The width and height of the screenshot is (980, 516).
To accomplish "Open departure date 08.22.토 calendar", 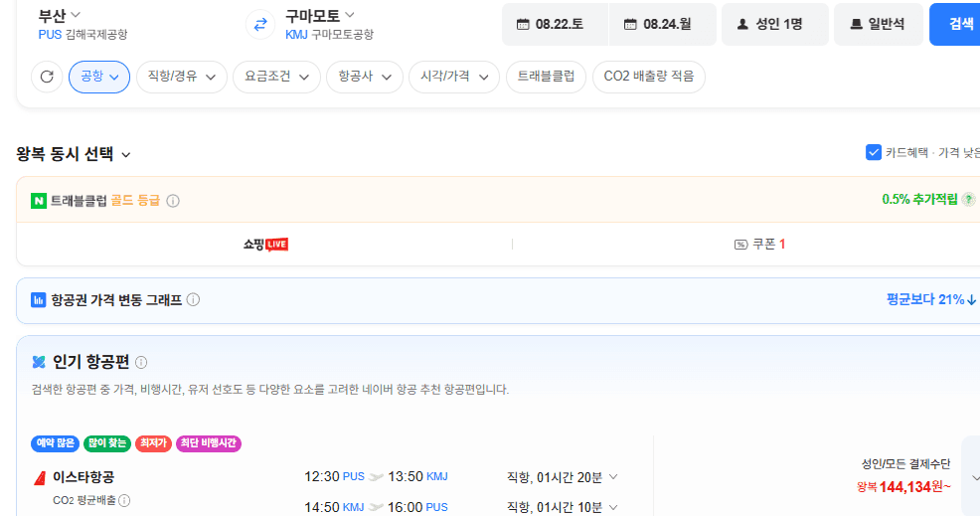I will click(x=555, y=25).
